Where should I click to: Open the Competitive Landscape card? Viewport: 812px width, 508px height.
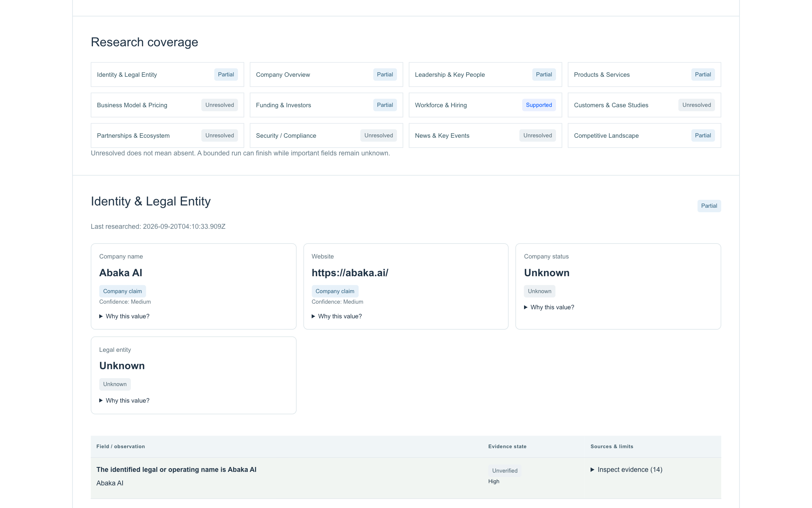coord(644,135)
